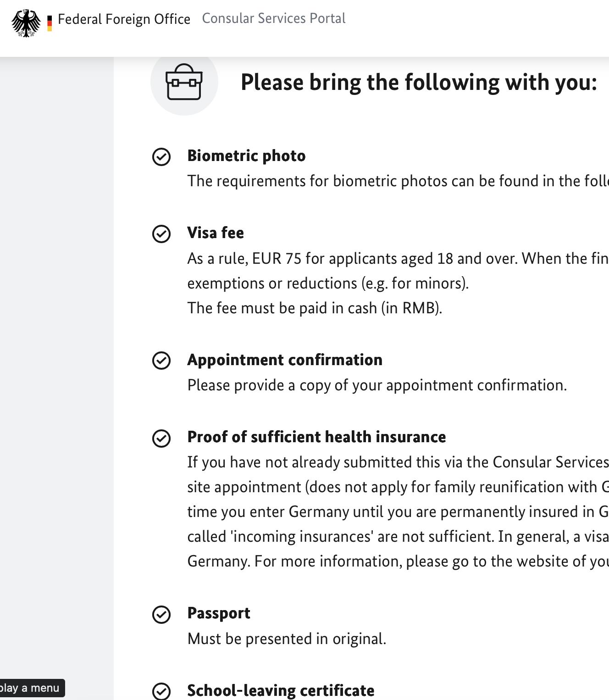Open the Consular Services Portal link
Viewport: 609px width, 700px height.
tap(273, 18)
